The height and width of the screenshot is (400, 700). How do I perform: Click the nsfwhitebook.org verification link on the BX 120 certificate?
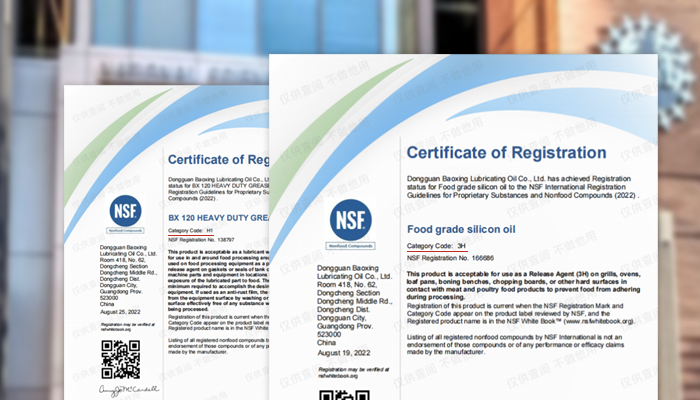[116, 329]
